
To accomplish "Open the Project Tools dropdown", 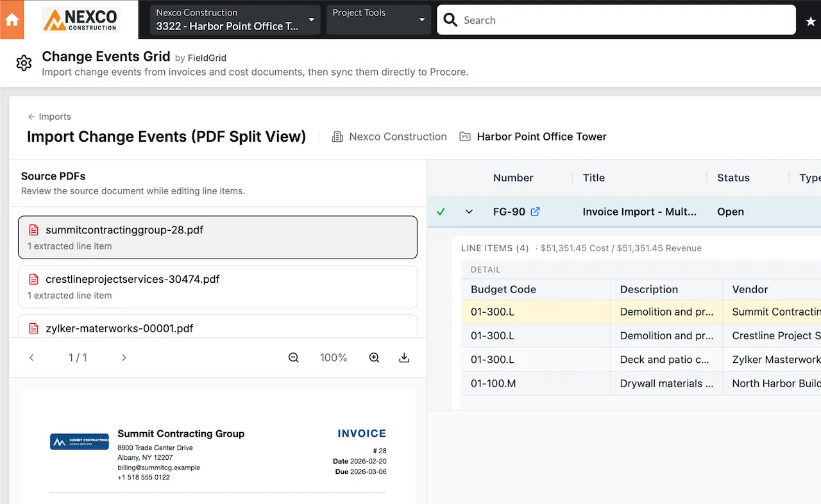I will [x=378, y=20].
